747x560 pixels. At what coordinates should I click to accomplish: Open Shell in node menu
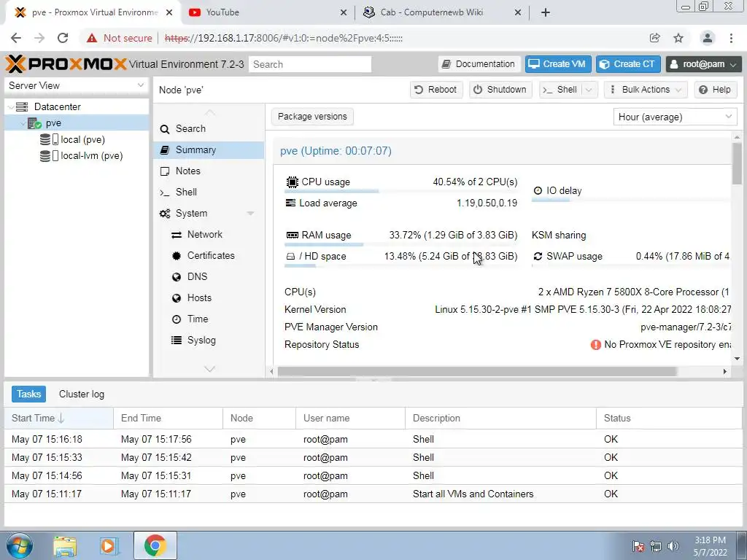click(209, 192)
